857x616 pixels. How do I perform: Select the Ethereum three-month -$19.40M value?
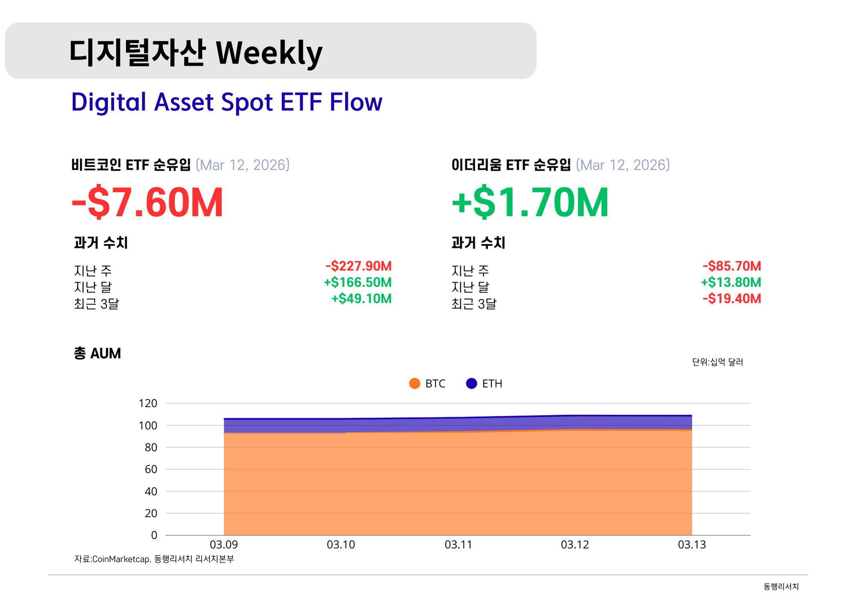[732, 299]
